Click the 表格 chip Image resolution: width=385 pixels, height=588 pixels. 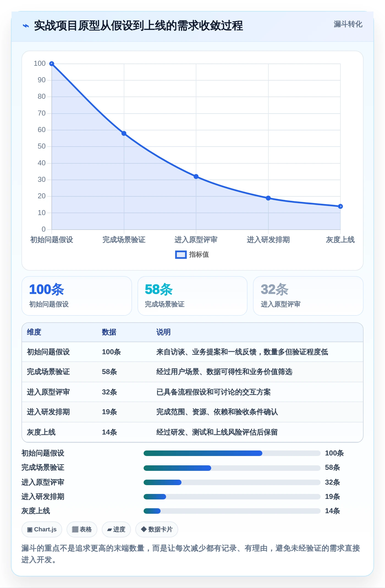pyautogui.click(x=82, y=529)
